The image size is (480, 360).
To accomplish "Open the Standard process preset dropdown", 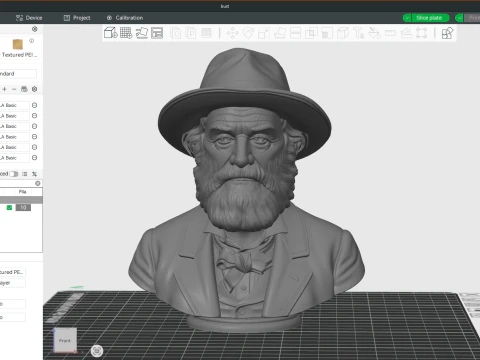I will click(x=18, y=74).
